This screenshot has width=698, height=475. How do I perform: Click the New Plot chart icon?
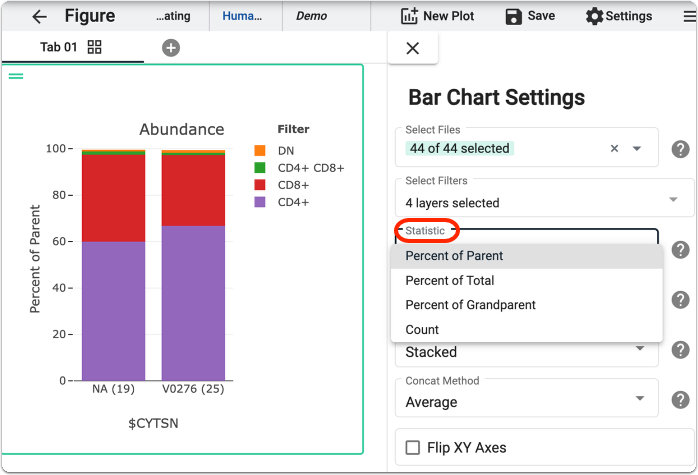pos(409,16)
